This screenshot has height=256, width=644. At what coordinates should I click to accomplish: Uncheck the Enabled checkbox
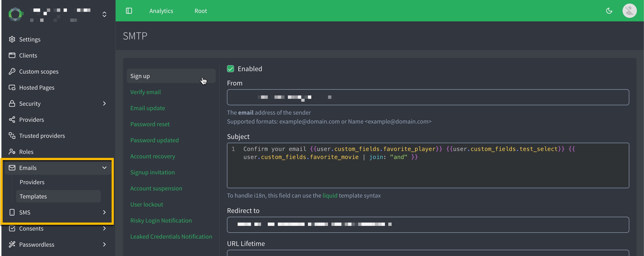coord(230,69)
